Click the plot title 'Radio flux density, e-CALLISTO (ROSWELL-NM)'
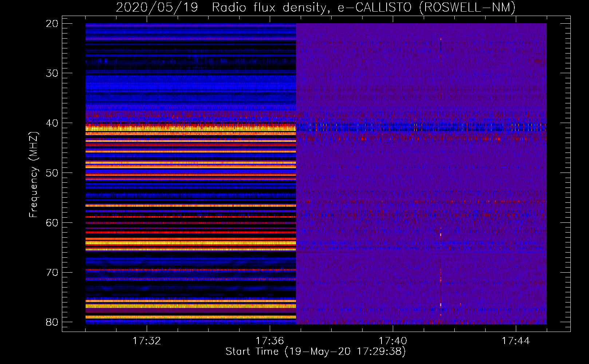Image resolution: width=589 pixels, height=364 pixels. coord(364,8)
